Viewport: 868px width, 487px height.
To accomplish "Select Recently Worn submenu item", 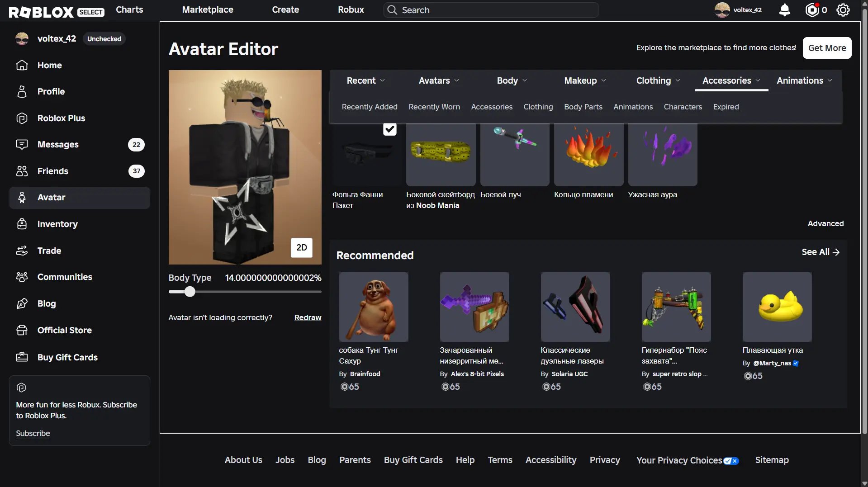I will 434,107.
